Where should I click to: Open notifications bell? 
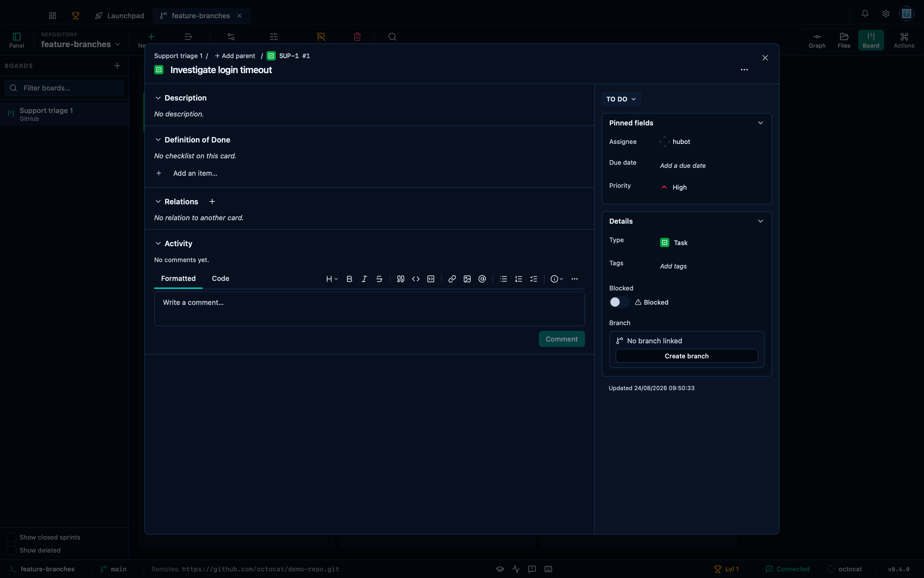click(865, 14)
